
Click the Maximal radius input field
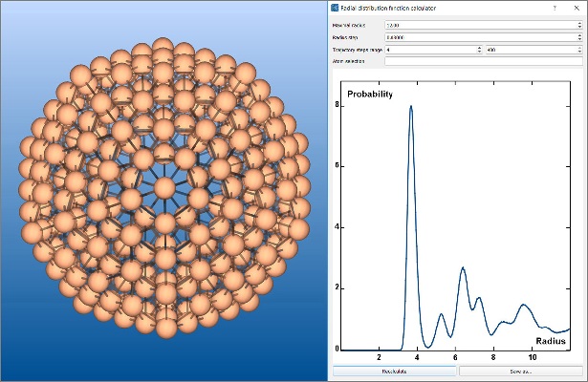[x=478, y=25]
